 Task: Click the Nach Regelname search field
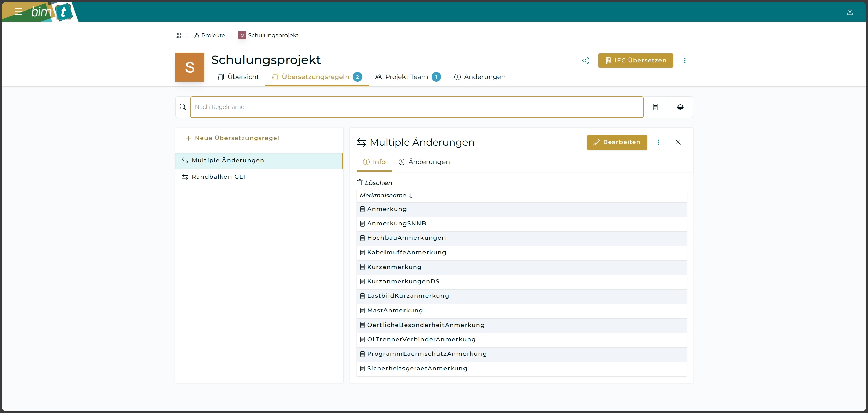[416, 107]
